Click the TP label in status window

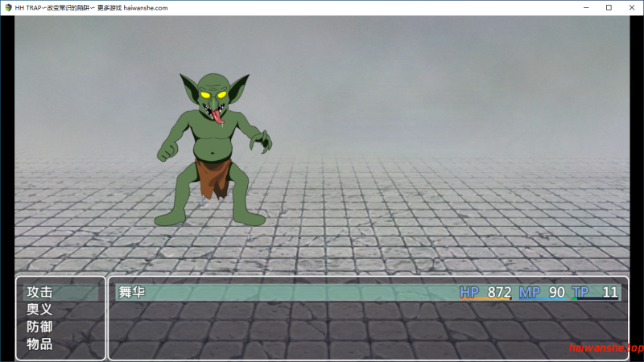[x=580, y=292]
